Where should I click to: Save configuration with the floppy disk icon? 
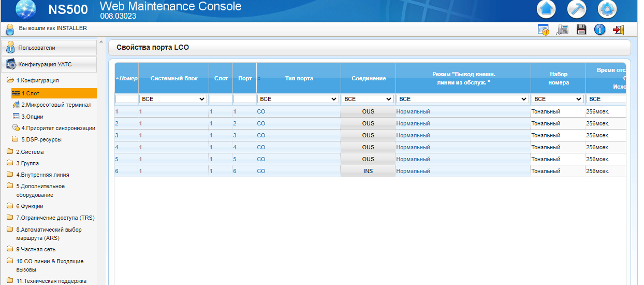[581, 30]
